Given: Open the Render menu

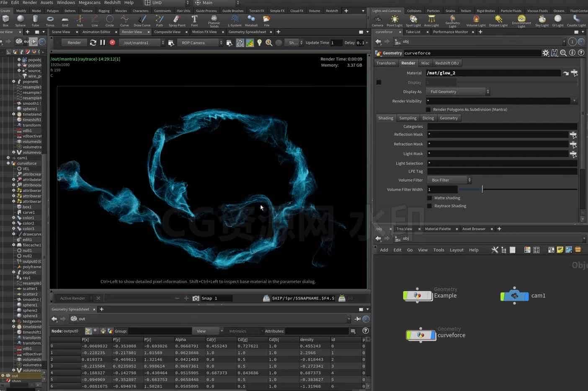Looking at the screenshot, I should click(30, 3).
